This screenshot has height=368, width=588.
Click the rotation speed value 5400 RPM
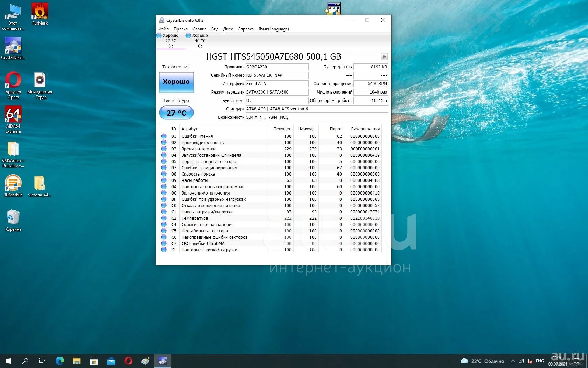pyautogui.click(x=371, y=84)
